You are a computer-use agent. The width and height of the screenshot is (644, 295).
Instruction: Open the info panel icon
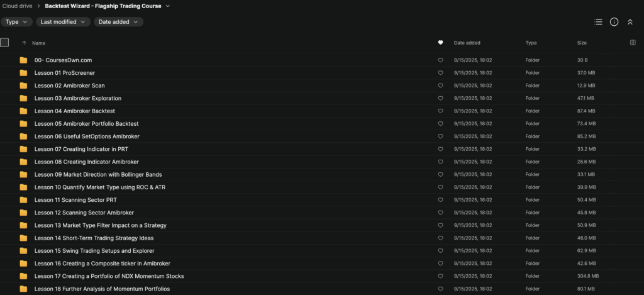[x=614, y=21]
